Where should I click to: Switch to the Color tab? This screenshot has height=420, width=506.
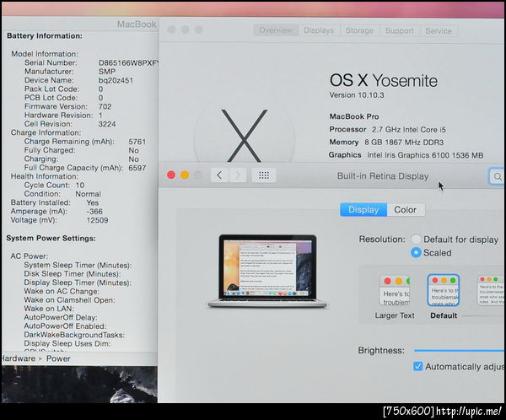(406, 210)
